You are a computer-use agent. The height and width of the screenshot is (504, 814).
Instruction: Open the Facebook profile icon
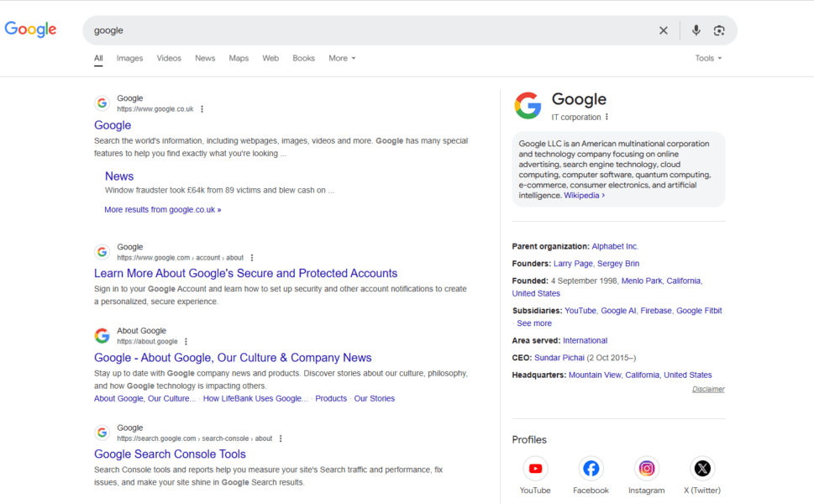point(591,468)
